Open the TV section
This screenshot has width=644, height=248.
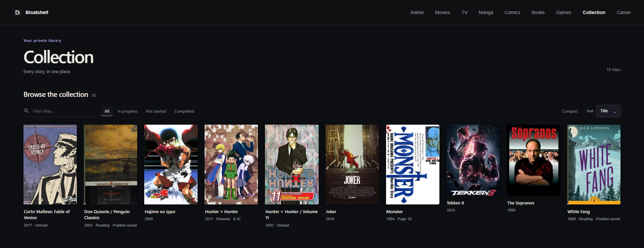tap(464, 12)
